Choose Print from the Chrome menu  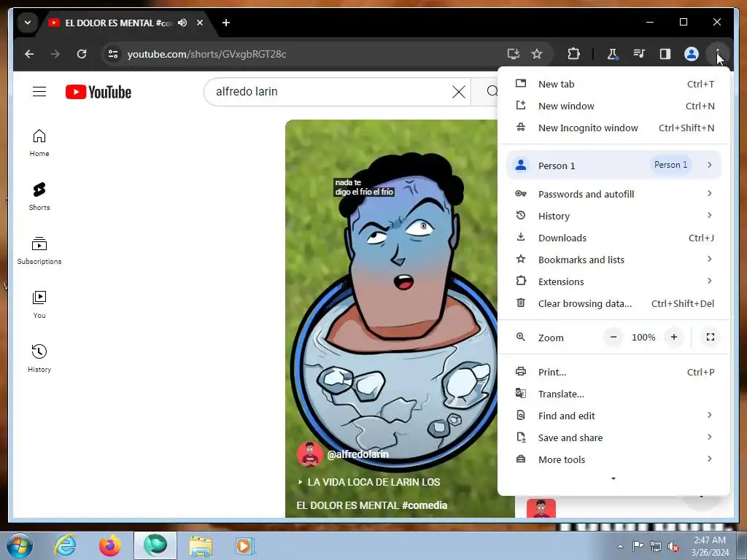click(614, 373)
